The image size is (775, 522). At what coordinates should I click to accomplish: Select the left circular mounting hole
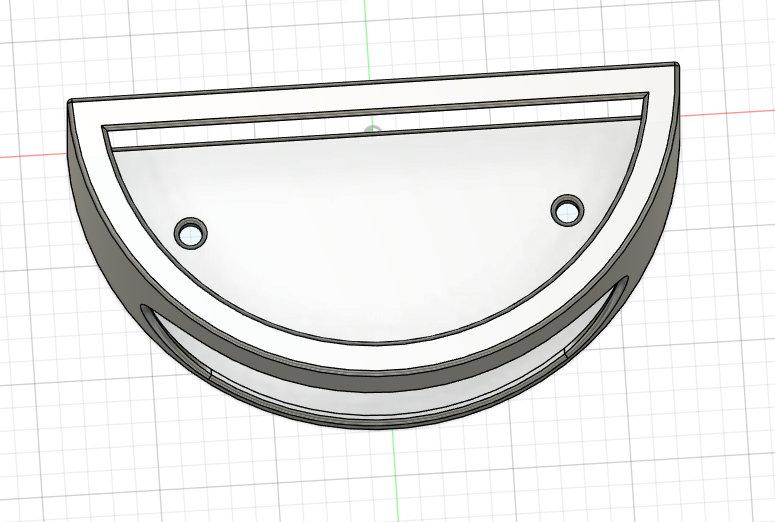(191, 233)
